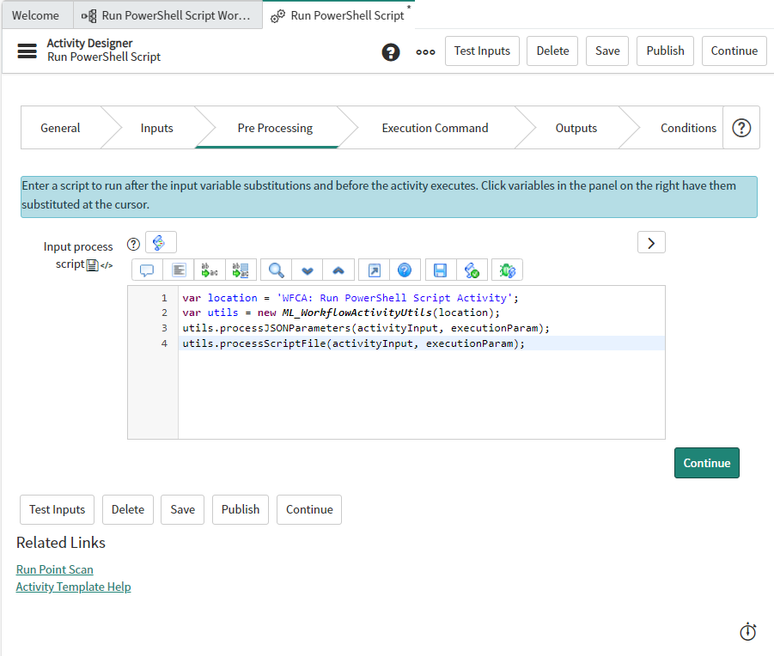Open the hamburger menu next to Activity Designer
This screenshot has width=774, height=656.
pos(27,51)
